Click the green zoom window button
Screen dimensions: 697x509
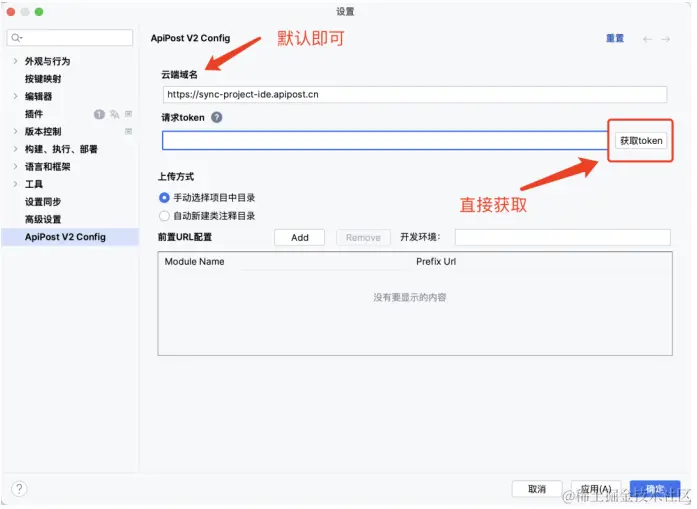point(39,12)
